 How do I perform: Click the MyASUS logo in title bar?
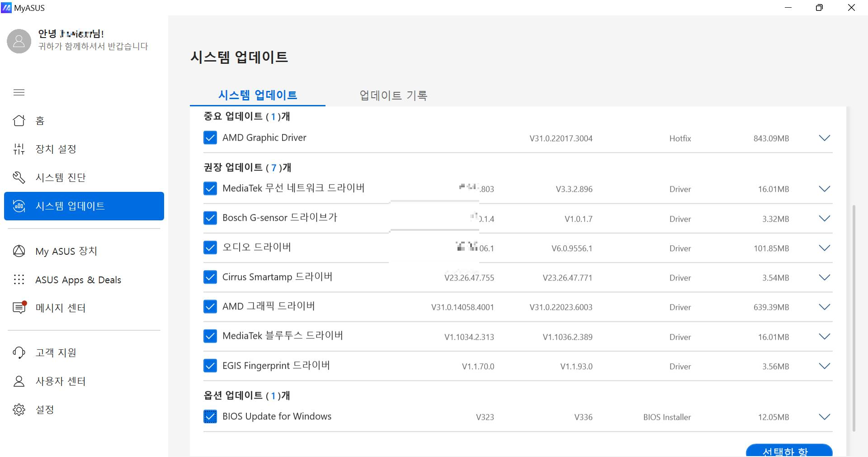point(6,8)
